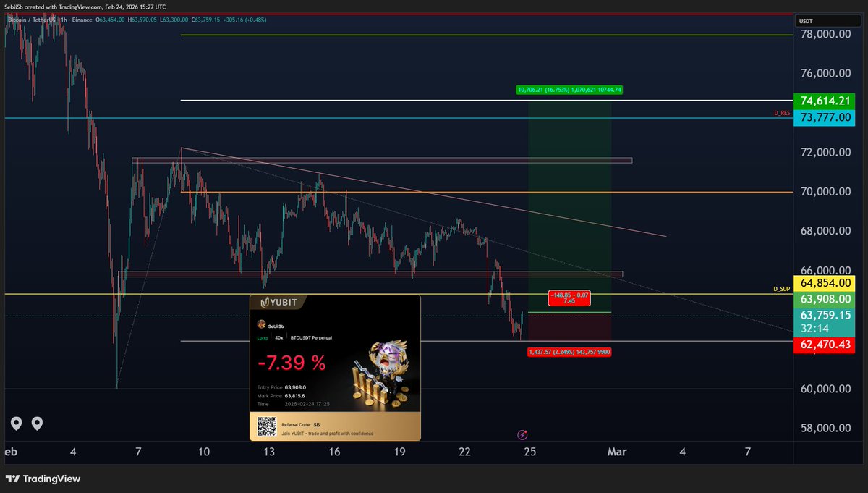Open the USDT currency selector on the price scale

[x=830, y=22]
